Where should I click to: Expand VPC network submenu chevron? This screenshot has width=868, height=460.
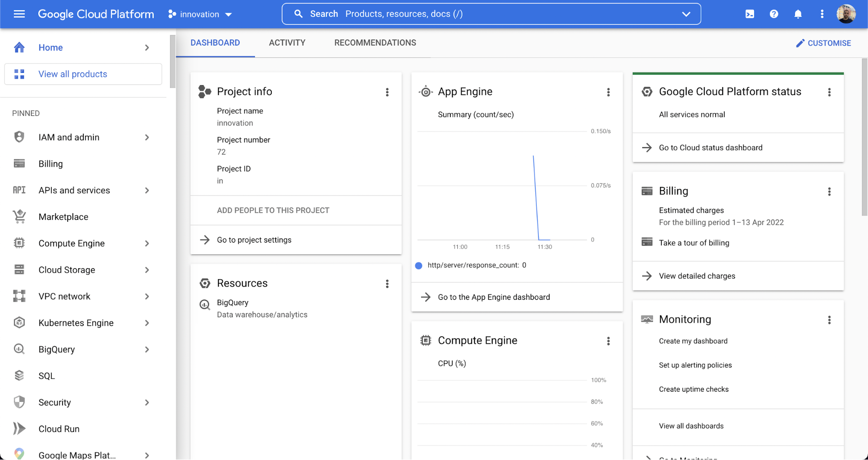(x=147, y=296)
